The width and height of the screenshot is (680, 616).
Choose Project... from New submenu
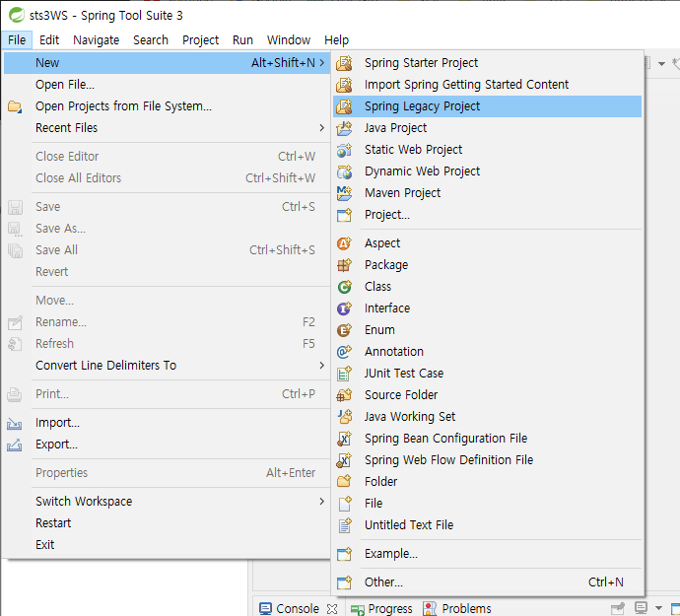click(488, 215)
